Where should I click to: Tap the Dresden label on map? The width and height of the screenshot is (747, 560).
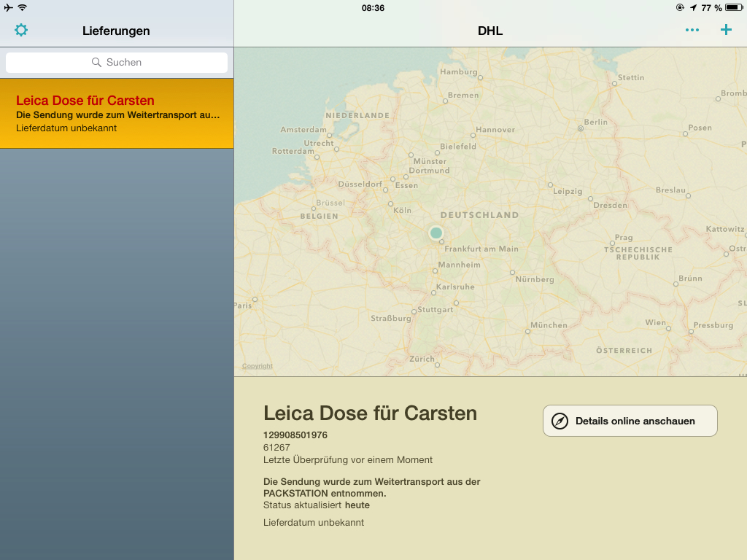(611, 205)
